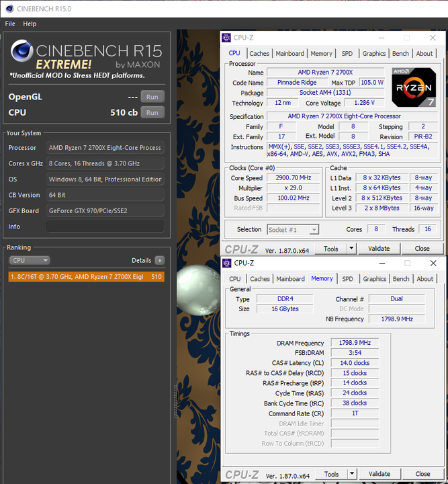Image resolution: width=448 pixels, height=484 pixels.
Task: Expand Tools dropdown arrow in lower CPU-Z window
Action: [352, 474]
